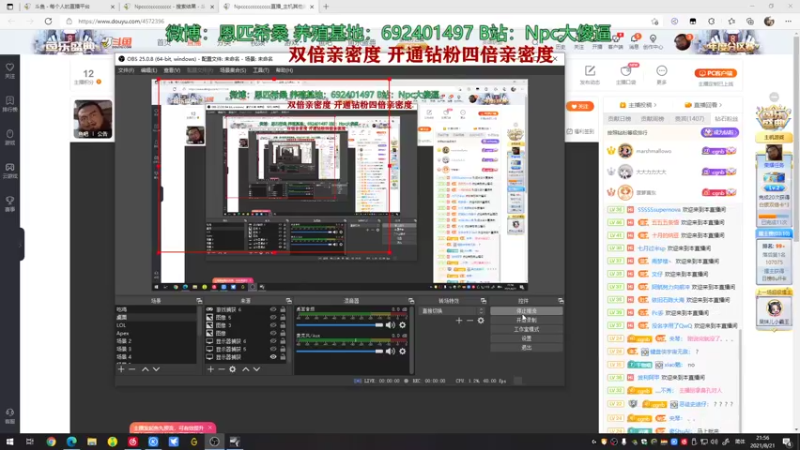The height and width of the screenshot is (450, 800).
Task: Toggle visibility of 游戏捕获 6 source
Action: (273, 309)
